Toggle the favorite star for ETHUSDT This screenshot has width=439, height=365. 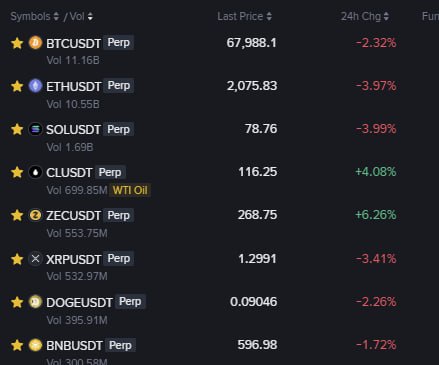click(17, 86)
